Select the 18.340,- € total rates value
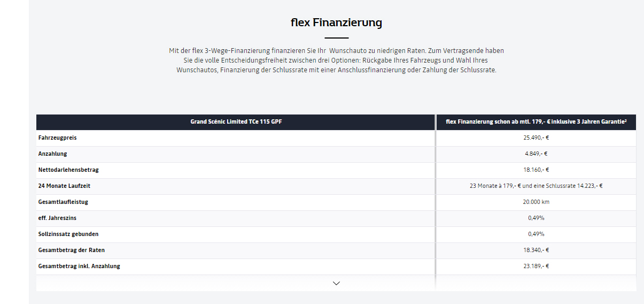This screenshot has width=644, height=304. 536,250
